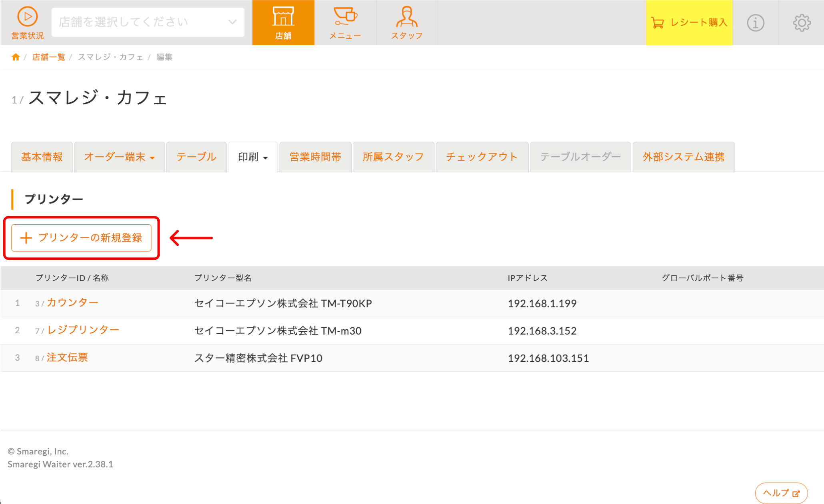Image resolution: width=824 pixels, height=504 pixels.
Task: Switch to the チェックアウト tab
Action: point(482,157)
